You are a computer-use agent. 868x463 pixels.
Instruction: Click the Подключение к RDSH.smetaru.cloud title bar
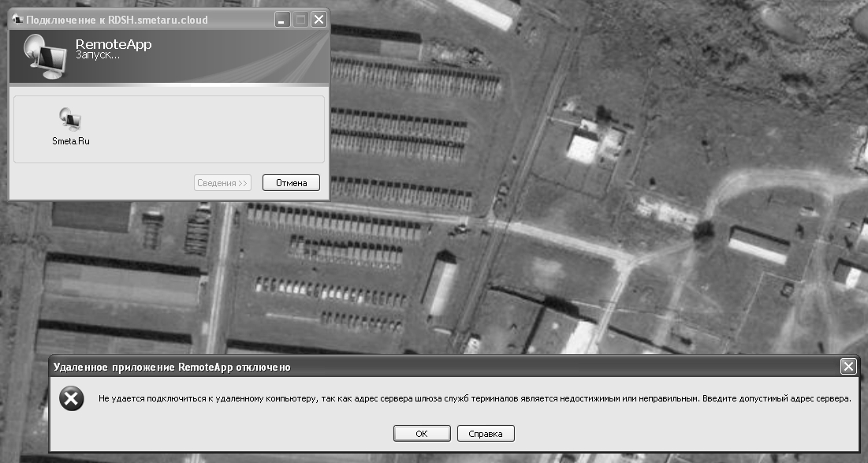pos(170,20)
